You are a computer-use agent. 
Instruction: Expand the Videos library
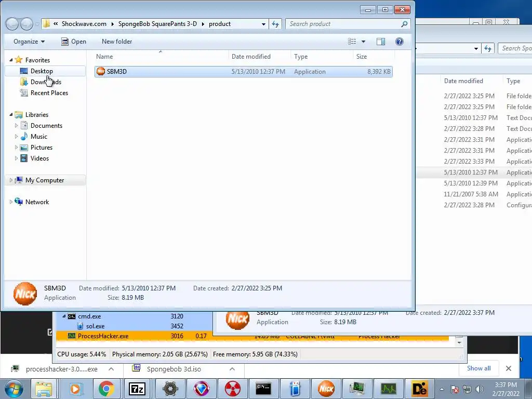16,158
